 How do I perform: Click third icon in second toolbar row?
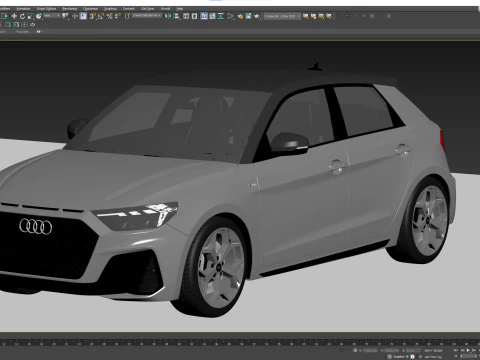pyautogui.click(x=24, y=25)
